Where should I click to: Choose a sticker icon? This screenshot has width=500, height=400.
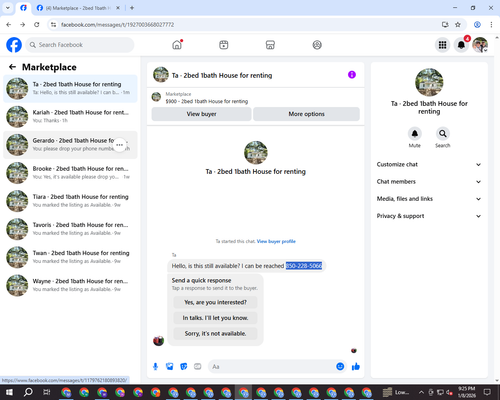pyautogui.click(x=184, y=367)
